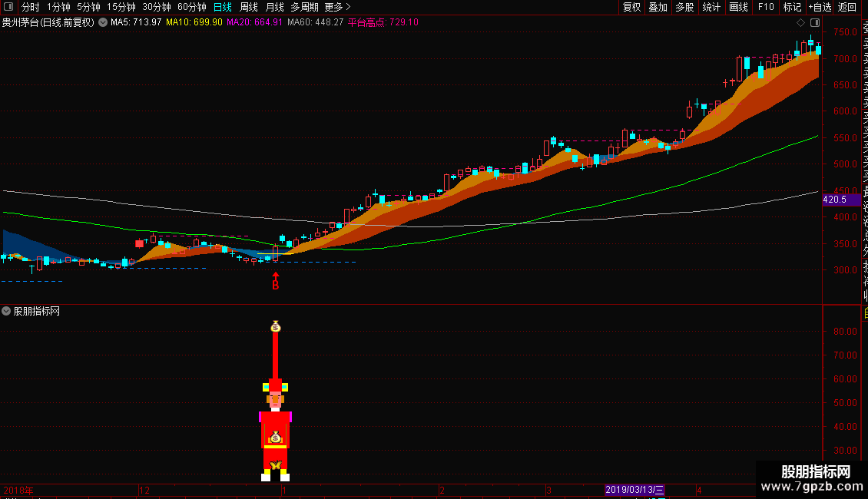Screen dimensions: 868x499
Task: Click the money bag icon atop the red signal bar
Action: point(276,327)
